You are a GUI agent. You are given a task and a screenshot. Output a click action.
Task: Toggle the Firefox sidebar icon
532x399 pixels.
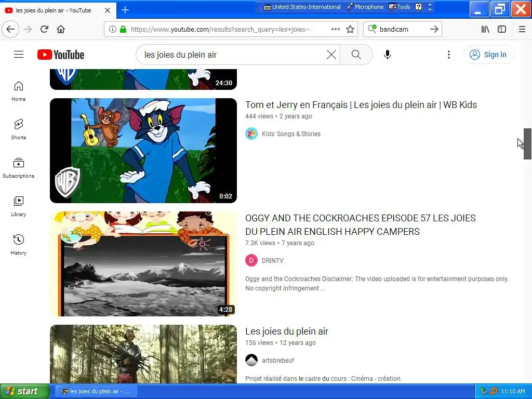point(502,29)
